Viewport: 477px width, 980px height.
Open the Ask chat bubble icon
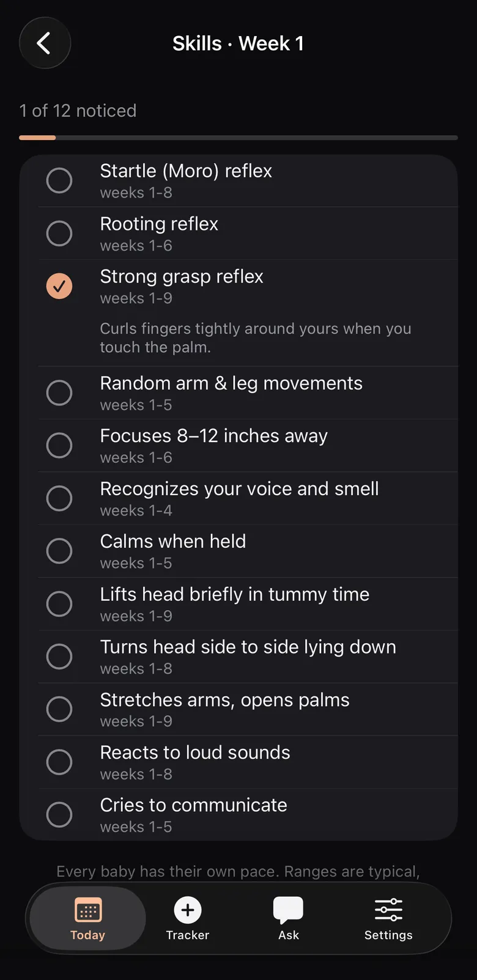tap(288, 910)
